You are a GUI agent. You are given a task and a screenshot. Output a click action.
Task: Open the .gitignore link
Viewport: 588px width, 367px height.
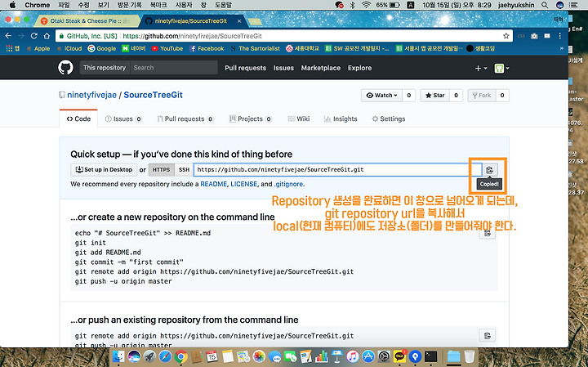[x=289, y=184]
